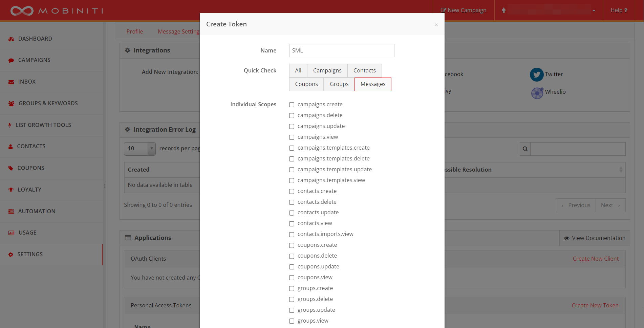The height and width of the screenshot is (328, 644).
Task: Click Create New Client link
Action: coord(596,259)
